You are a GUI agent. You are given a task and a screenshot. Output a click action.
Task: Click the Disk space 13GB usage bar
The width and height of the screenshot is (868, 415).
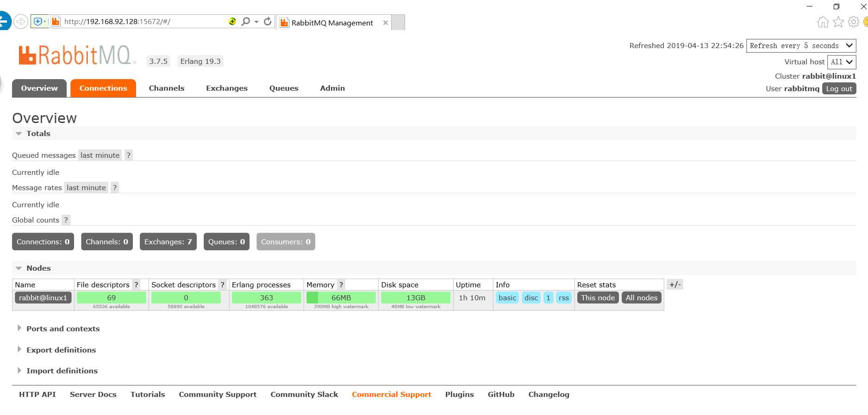[416, 297]
